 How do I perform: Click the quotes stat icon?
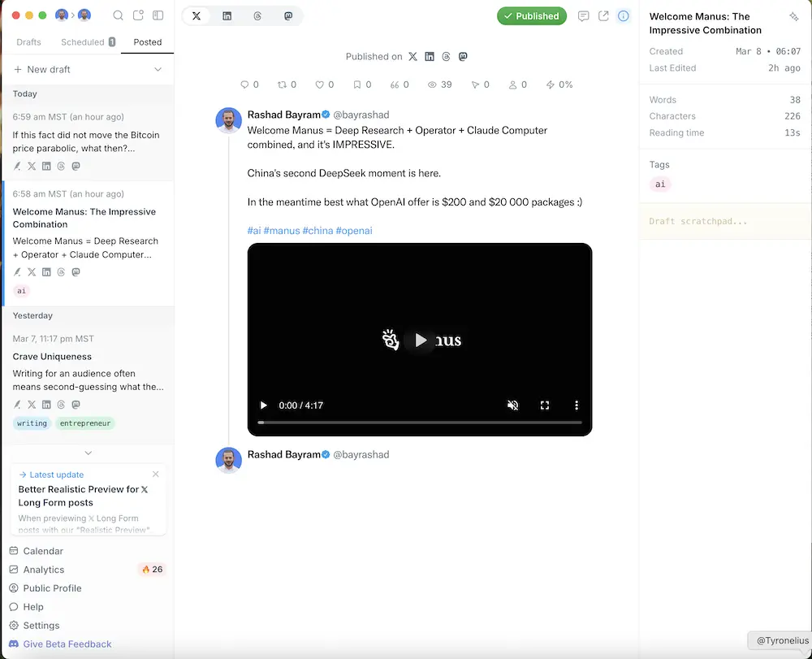pyautogui.click(x=395, y=85)
